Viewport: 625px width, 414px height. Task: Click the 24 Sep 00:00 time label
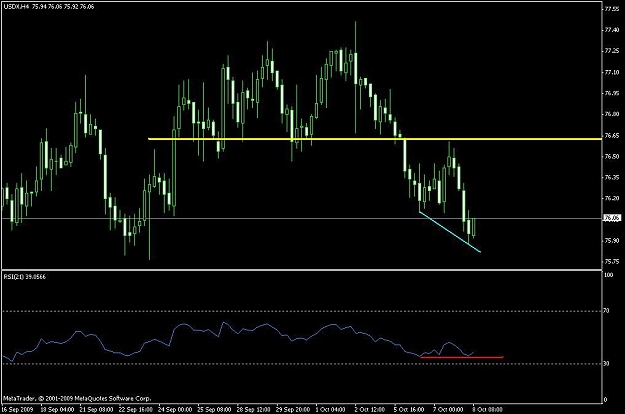tap(175, 410)
